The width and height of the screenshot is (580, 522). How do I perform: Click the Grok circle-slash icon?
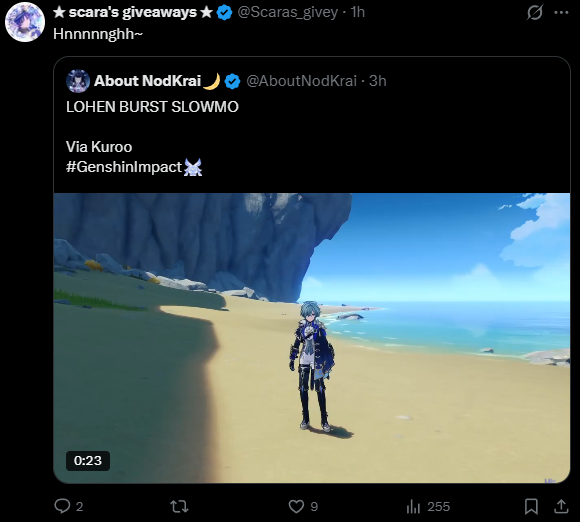point(535,13)
